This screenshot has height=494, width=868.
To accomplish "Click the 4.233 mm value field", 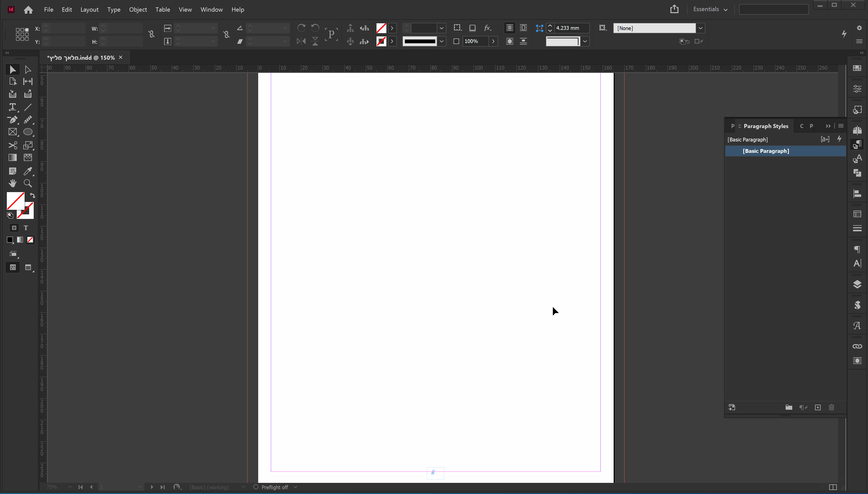I will pos(571,28).
